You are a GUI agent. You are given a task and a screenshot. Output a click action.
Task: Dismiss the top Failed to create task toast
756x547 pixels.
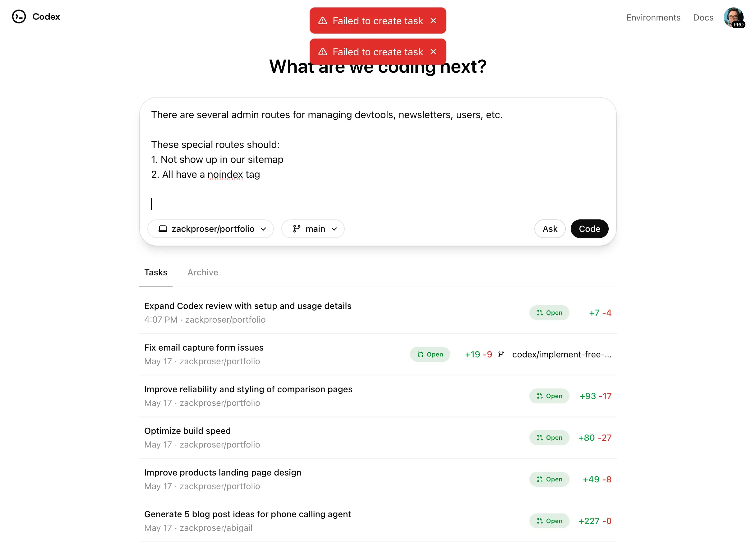[x=434, y=21]
